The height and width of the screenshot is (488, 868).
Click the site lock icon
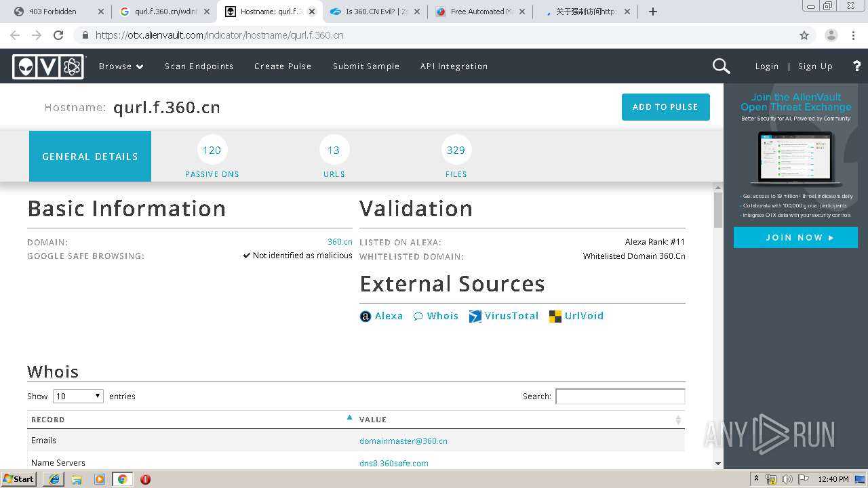[x=85, y=35]
